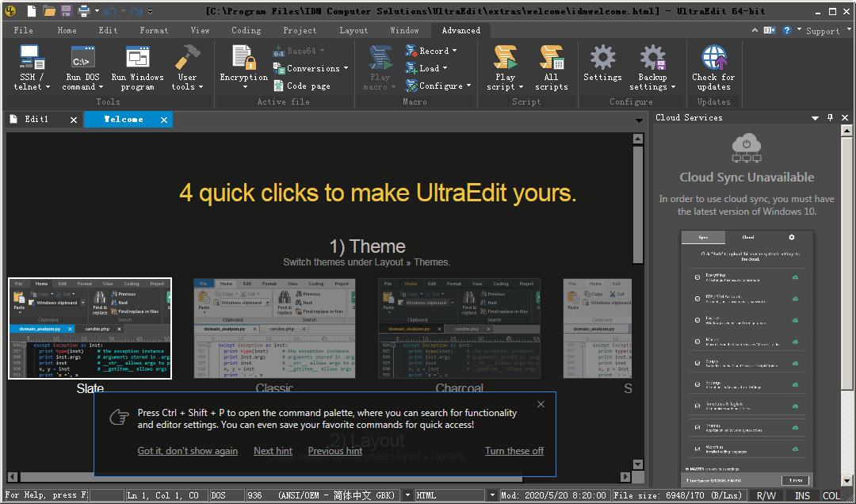Click the UltraEdit application logo icon
Viewport: 856px width, 504px height.
coord(10,10)
